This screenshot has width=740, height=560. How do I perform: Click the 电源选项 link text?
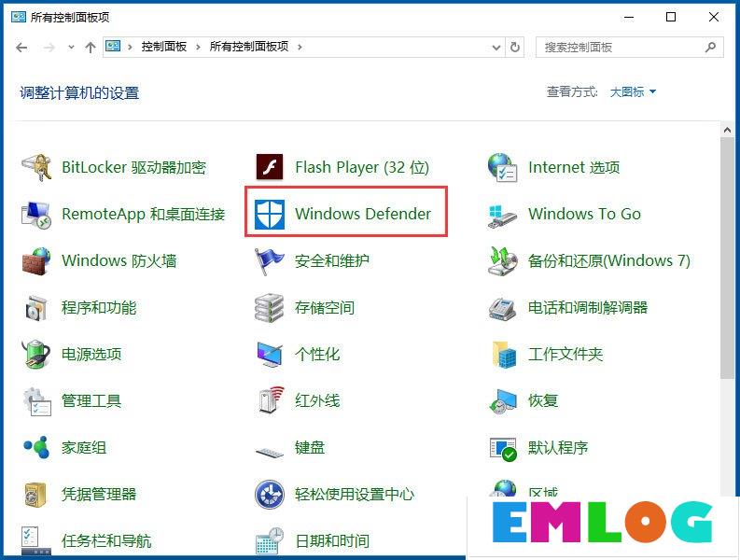[91, 354]
